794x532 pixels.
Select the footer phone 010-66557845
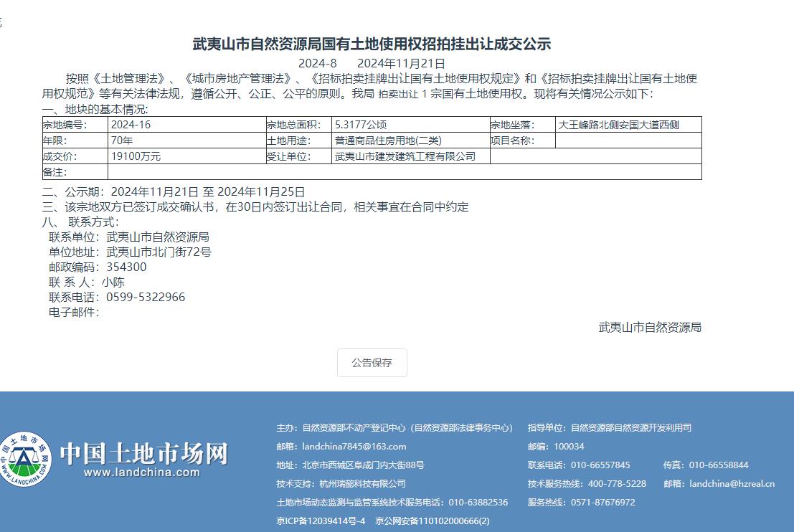[x=600, y=465]
